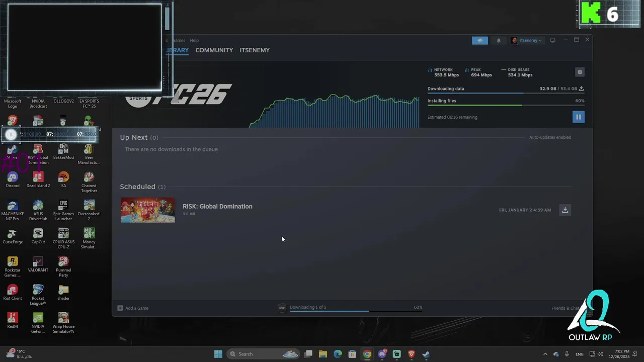Select RISK: Global Domination title
The width and height of the screenshot is (644, 362).
[217, 206]
